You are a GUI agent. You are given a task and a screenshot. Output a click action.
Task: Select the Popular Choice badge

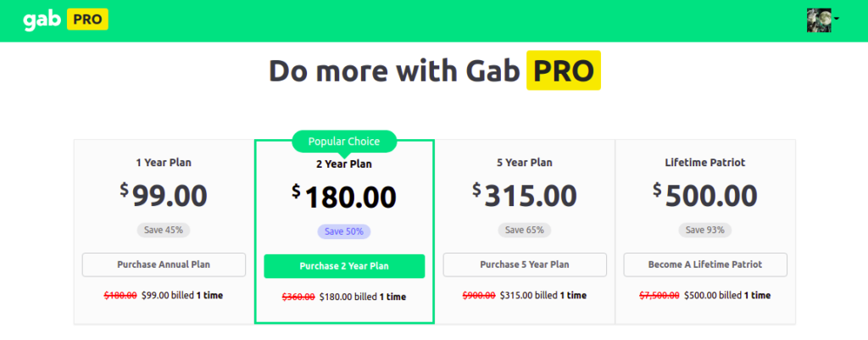click(344, 142)
